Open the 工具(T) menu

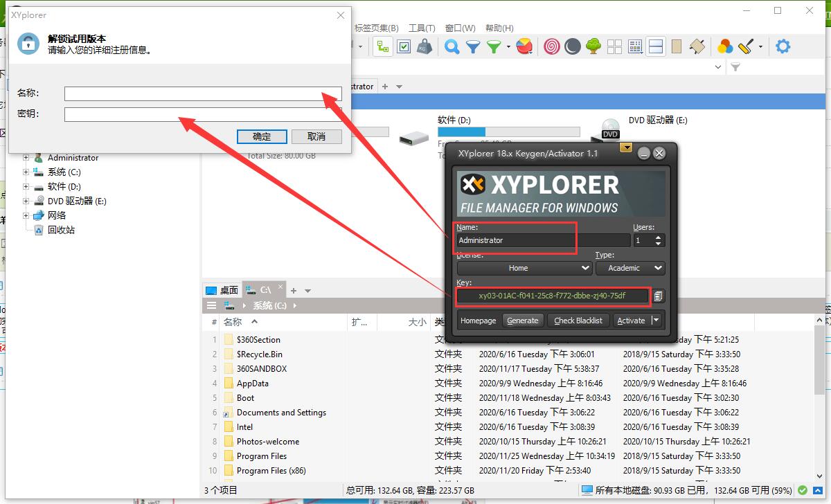coord(422,28)
